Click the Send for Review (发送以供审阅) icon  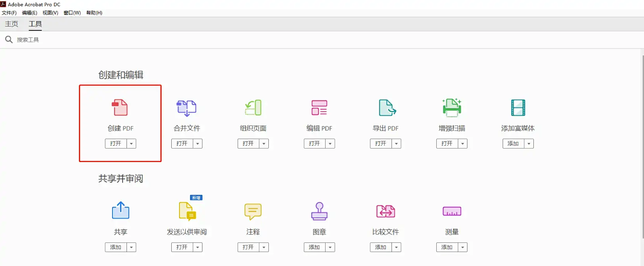tap(188, 211)
